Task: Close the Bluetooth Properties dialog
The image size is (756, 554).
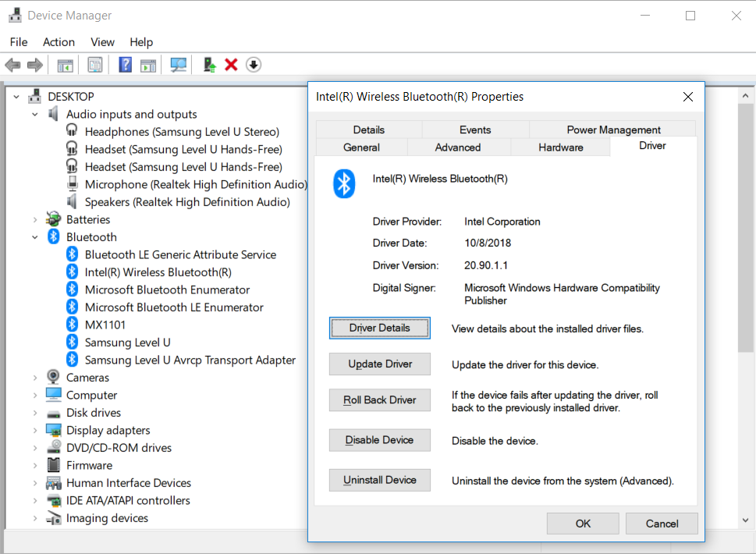Action: (x=688, y=97)
